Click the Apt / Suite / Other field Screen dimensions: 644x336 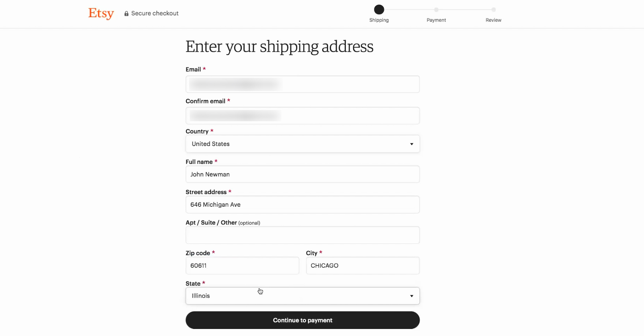pyautogui.click(x=302, y=235)
